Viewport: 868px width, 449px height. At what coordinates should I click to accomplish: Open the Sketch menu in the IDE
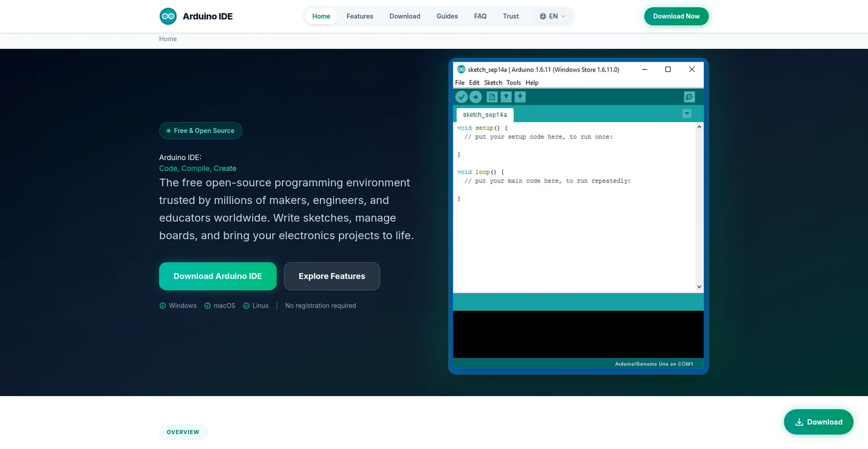493,83
